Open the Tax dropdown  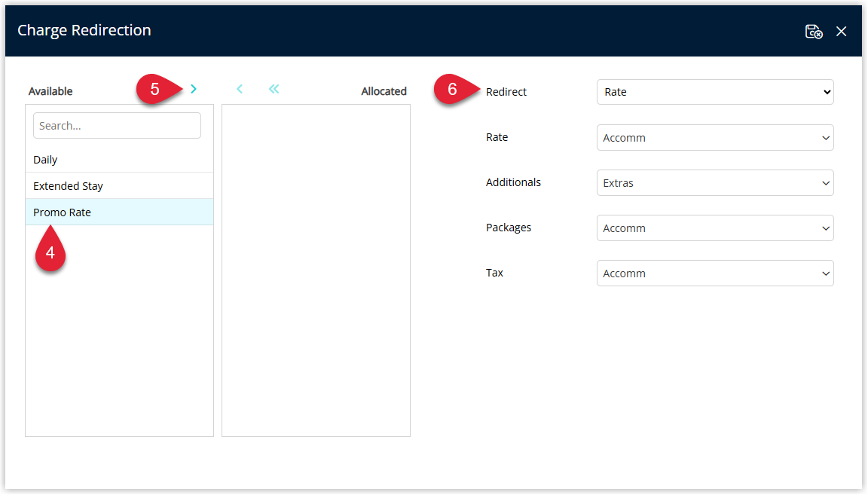pyautogui.click(x=715, y=273)
